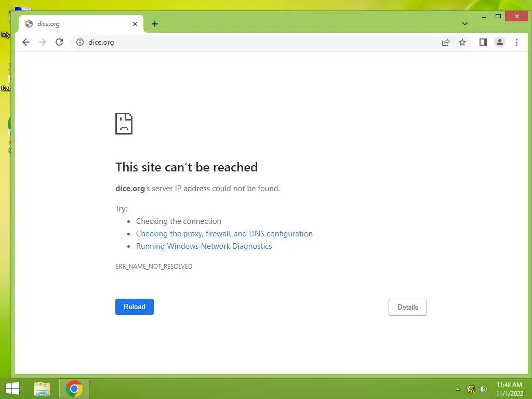Image resolution: width=532 pixels, height=399 pixels.
Task: Click "Checking the connection" text
Action: (x=179, y=221)
